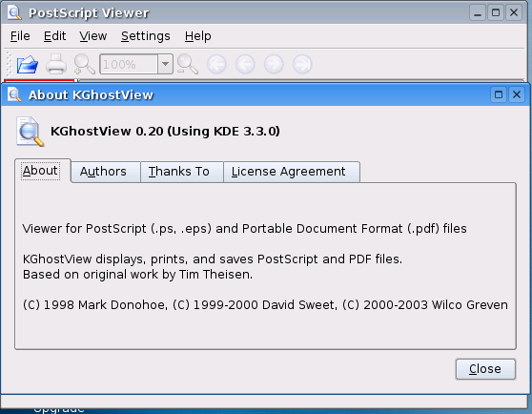Click the About KGhostView title bar icon

click(x=14, y=94)
